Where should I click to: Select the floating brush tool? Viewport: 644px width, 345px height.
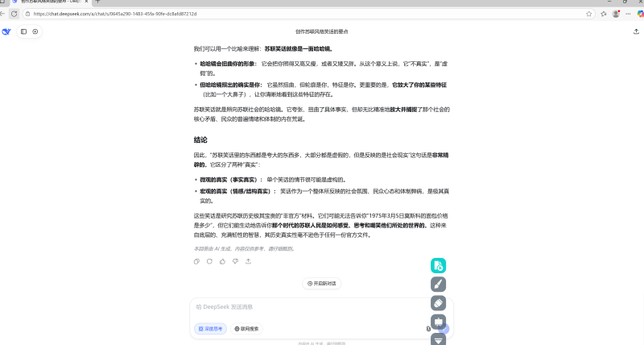[438, 284]
